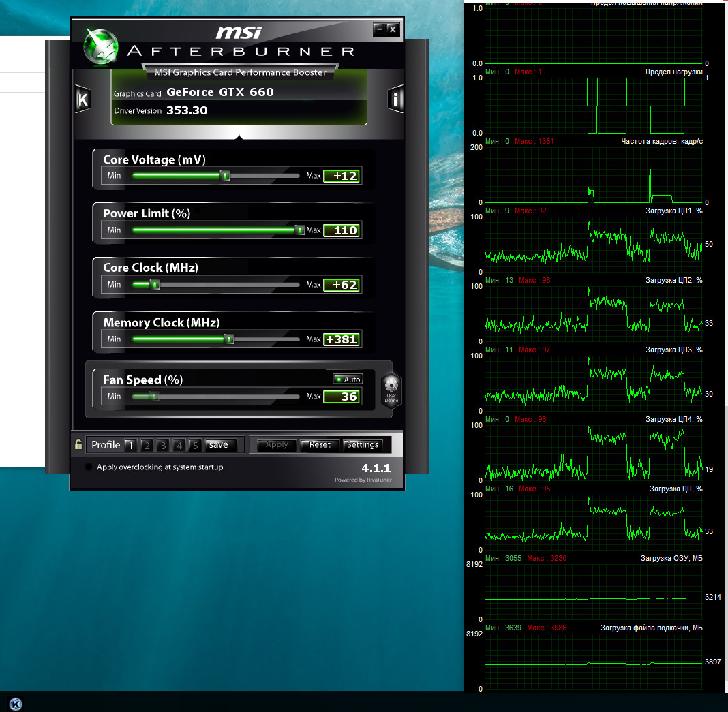The image size is (728, 712).
Task: Click the 'Загрузка ЦП2, %' graph
Action: tap(594, 314)
